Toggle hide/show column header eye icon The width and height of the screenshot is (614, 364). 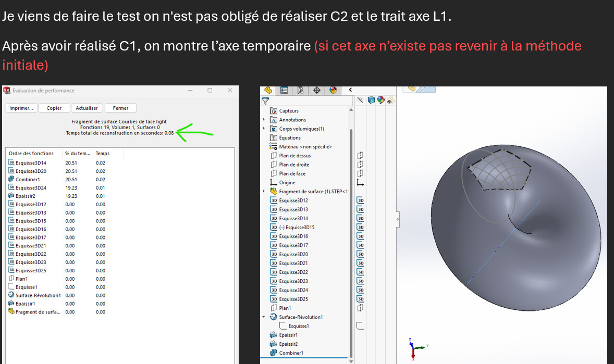click(x=360, y=100)
